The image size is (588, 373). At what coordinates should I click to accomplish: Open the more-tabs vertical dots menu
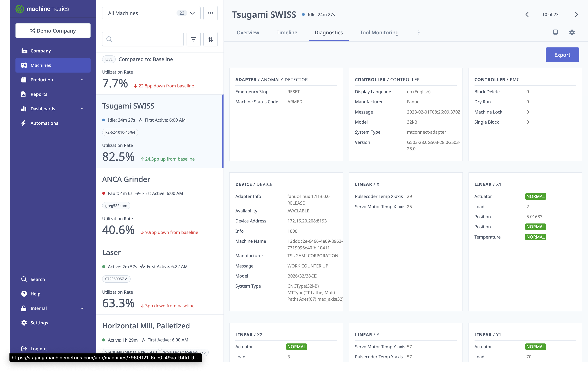tap(419, 33)
